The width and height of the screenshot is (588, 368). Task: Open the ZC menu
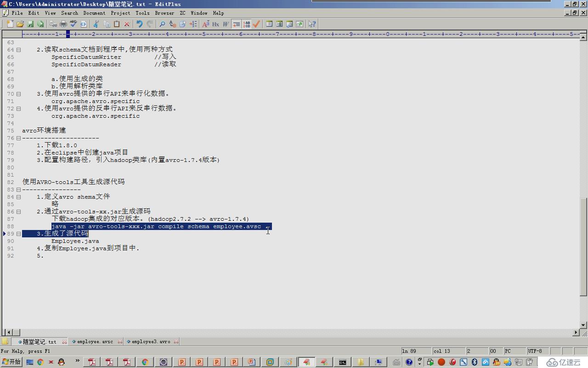coord(183,13)
